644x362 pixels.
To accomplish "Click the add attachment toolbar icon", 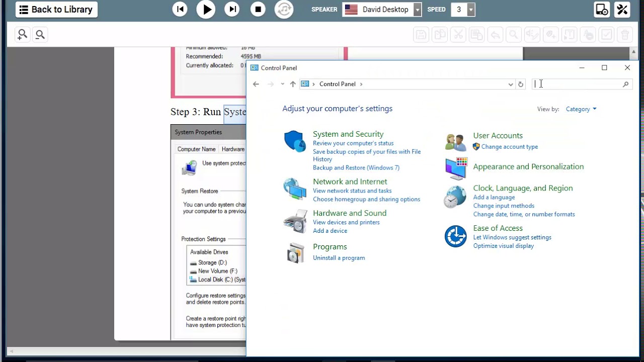I will (x=551, y=35).
